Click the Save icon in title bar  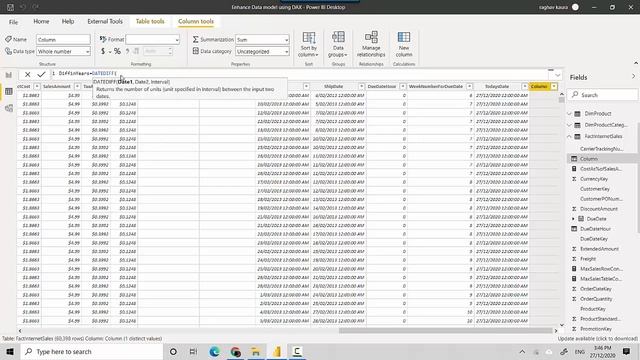tap(10, 7)
